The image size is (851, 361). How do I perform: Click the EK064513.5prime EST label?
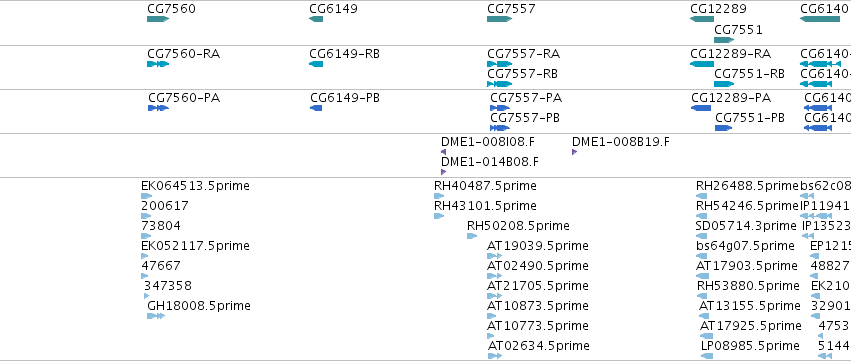pyautogui.click(x=195, y=186)
